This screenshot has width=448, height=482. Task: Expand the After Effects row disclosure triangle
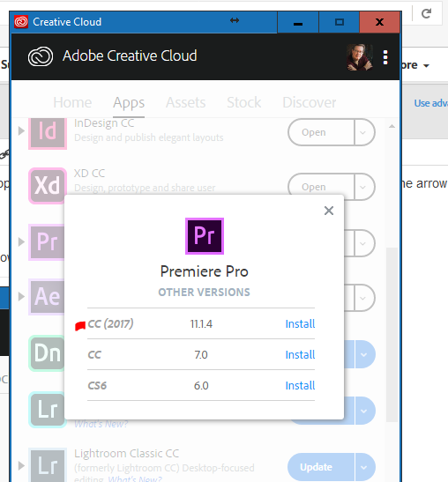click(x=21, y=297)
